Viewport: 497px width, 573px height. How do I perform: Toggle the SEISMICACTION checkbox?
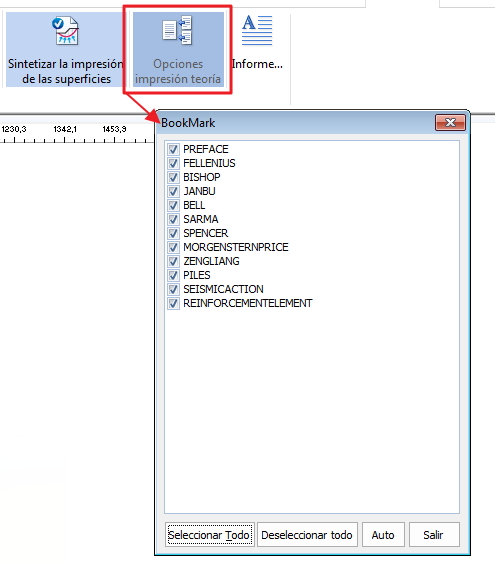[173, 289]
